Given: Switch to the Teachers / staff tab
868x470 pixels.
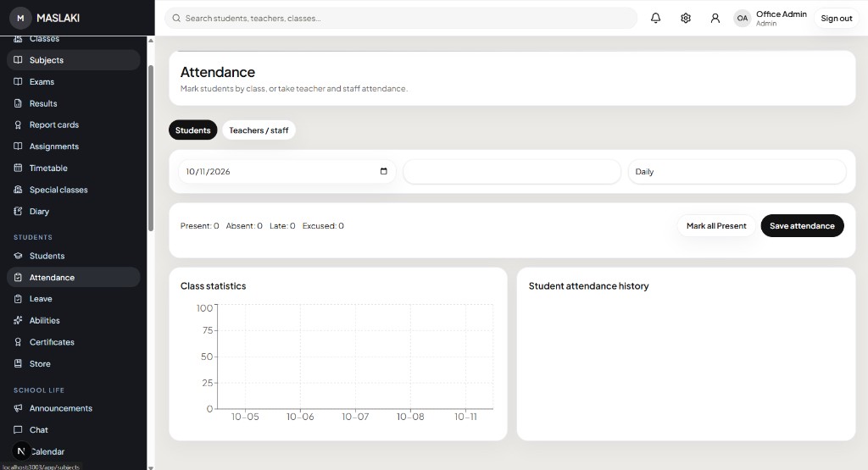Looking at the screenshot, I should click(x=259, y=130).
